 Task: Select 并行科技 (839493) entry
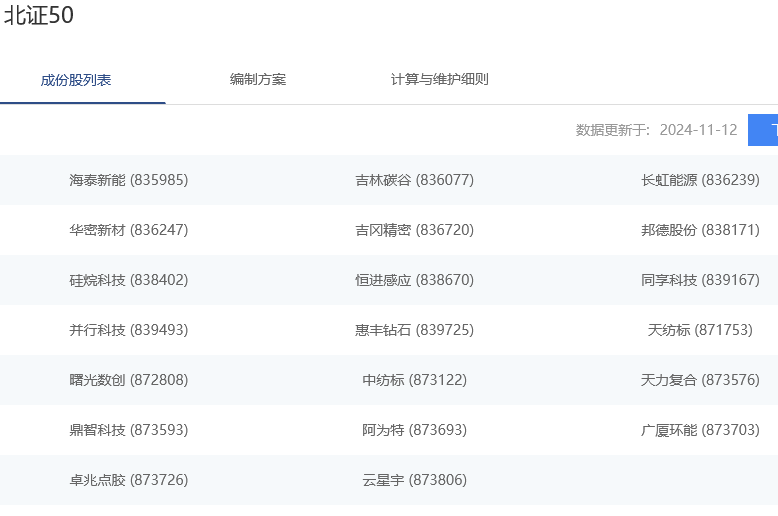[129, 330]
